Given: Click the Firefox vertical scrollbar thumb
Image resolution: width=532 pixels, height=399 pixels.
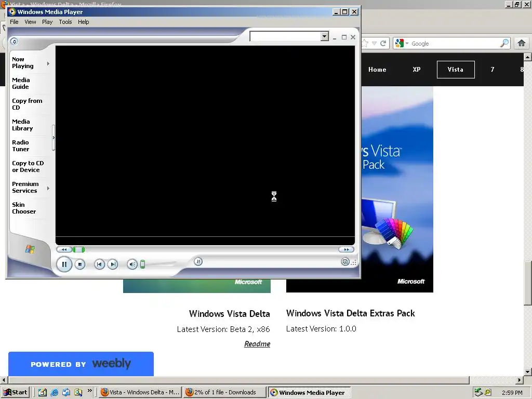Looking at the screenshot, I should click(528, 283).
